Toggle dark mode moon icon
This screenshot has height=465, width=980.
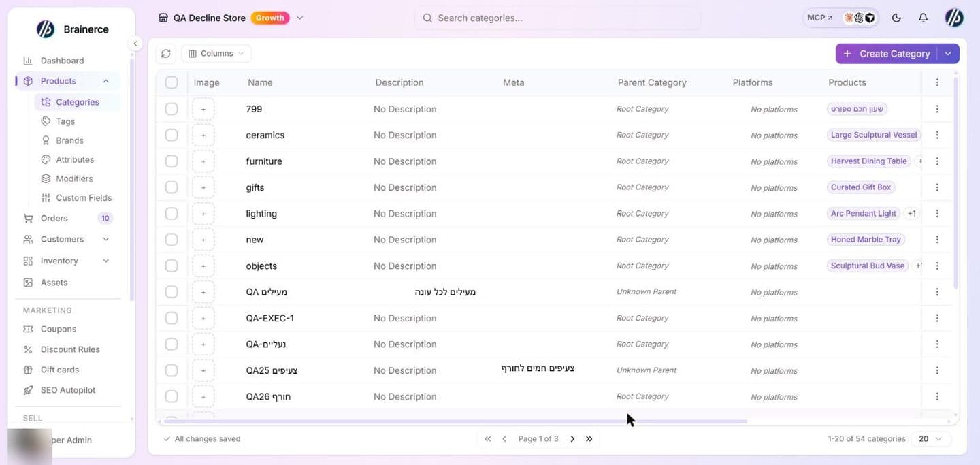[x=896, y=18]
